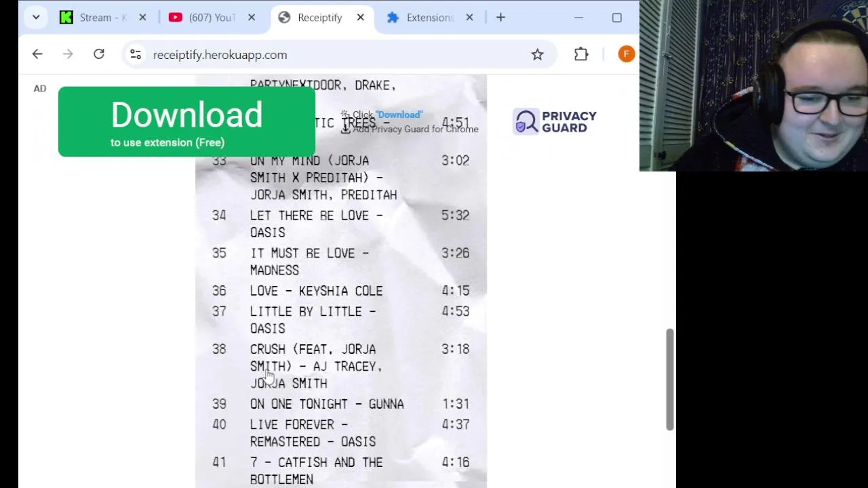Viewport: 868px width, 488px height.
Task: Click the globe favicon on Receiptify tab
Action: (284, 18)
